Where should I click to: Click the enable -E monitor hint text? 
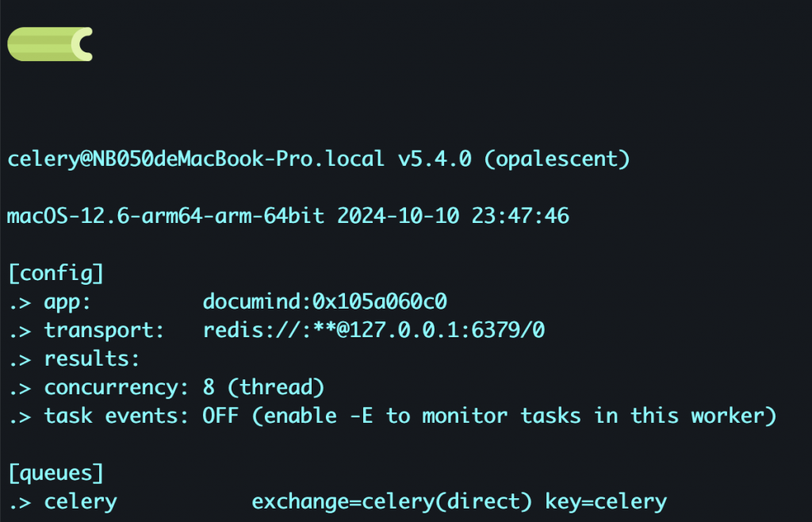click(514, 416)
